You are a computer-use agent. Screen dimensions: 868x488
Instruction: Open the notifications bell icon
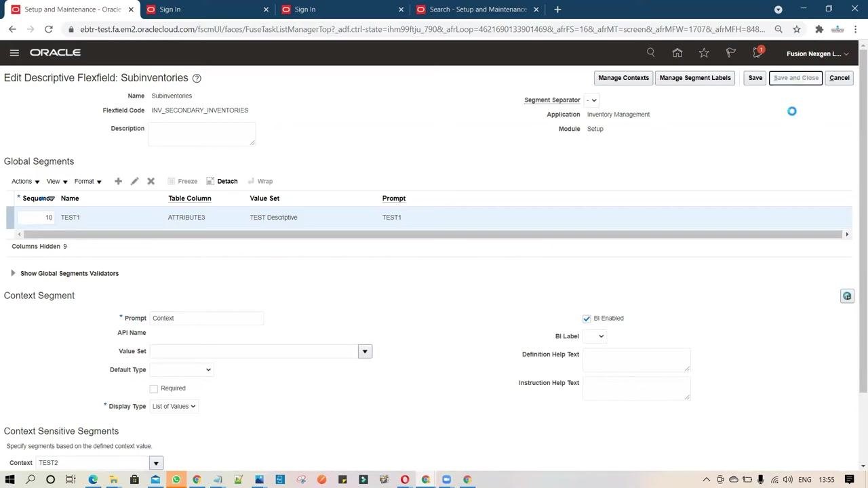(757, 53)
